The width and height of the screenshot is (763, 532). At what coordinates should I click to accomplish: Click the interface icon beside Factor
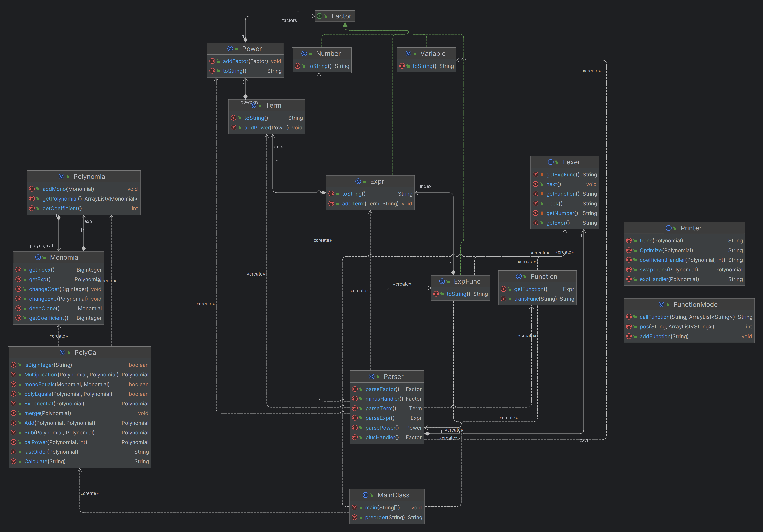pyautogui.click(x=319, y=16)
